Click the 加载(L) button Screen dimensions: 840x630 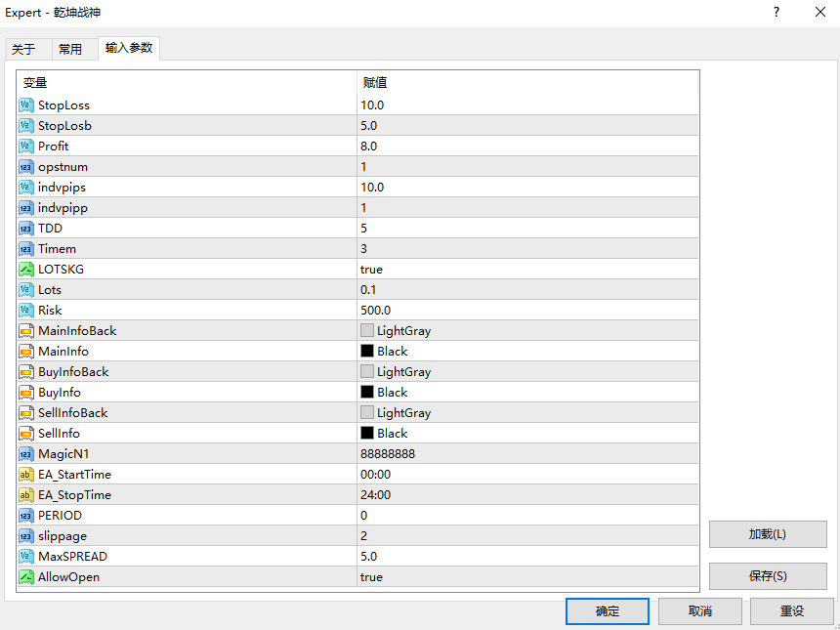click(768, 534)
